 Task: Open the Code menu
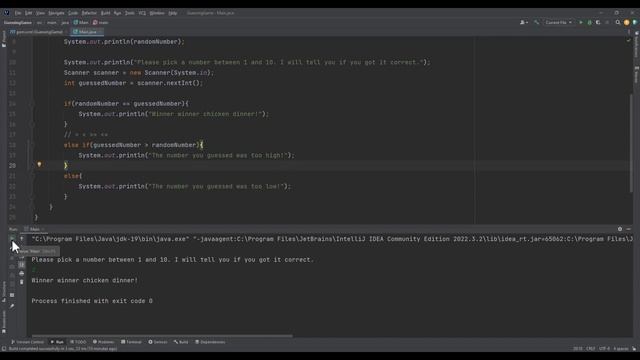pos(73,13)
